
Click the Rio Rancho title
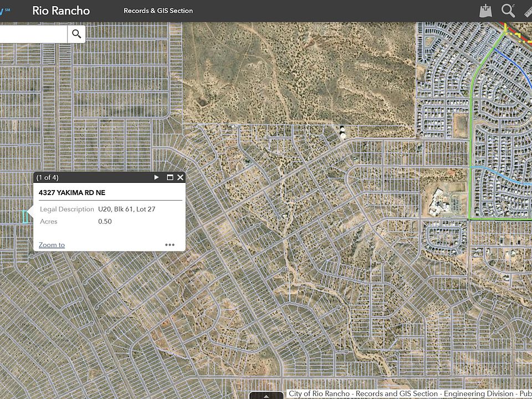click(61, 11)
